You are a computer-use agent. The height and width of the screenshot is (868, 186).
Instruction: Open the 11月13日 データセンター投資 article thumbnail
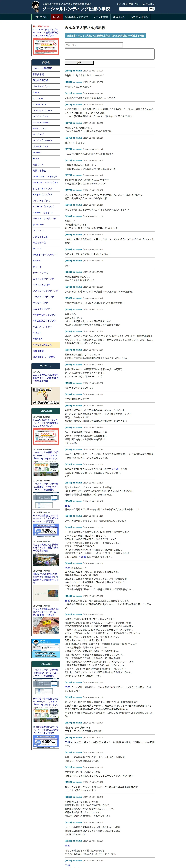(x=46, y=469)
